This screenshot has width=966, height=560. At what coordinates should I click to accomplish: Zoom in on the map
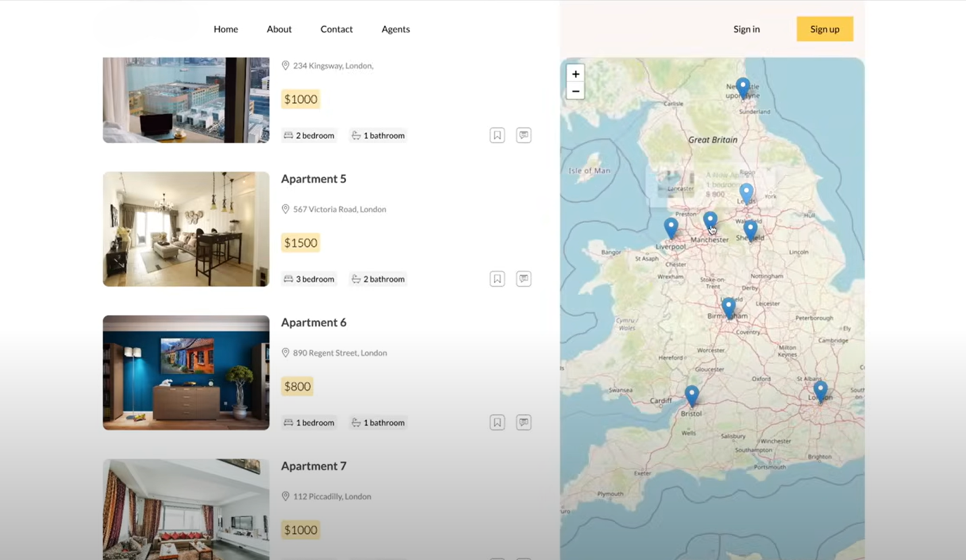click(x=575, y=74)
